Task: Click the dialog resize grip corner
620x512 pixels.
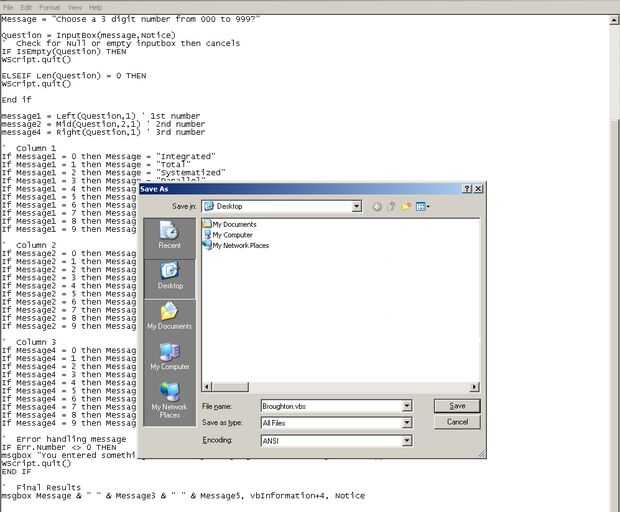Action: [482, 454]
